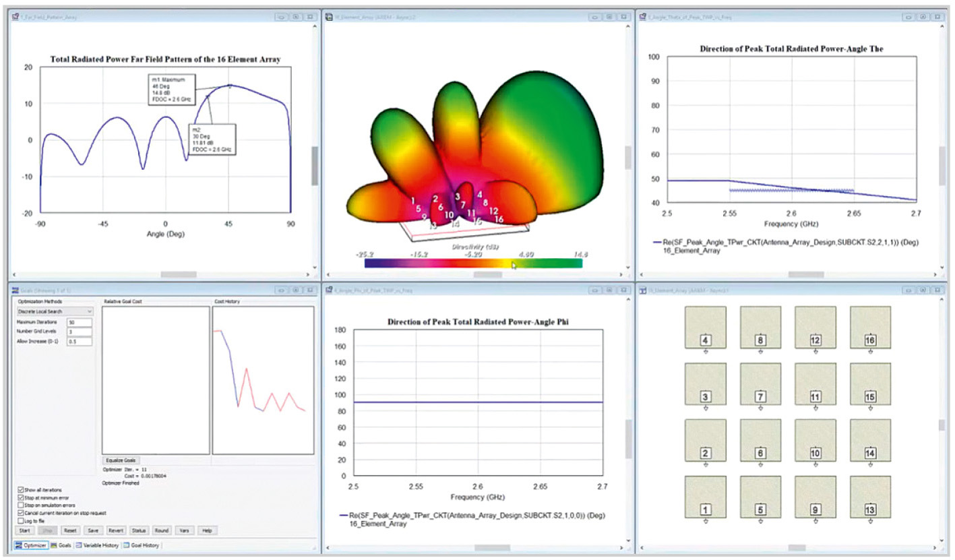Image resolution: width=955 pixels, height=560 pixels.
Task: Click the Angle Phi graph window title icon
Action: coord(330,290)
